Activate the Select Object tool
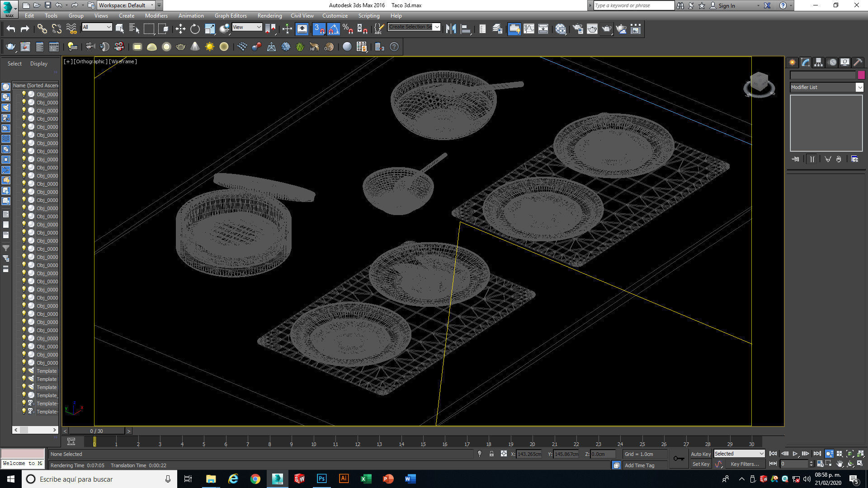868x488 pixels. pyautogui.click(x=120, y=29)
